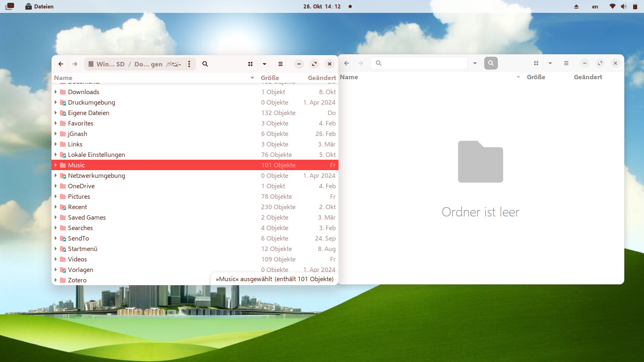Screen dimensions: 644x362
Task: Sort the left list by the Größe column
Action: [x=270, y=78]
